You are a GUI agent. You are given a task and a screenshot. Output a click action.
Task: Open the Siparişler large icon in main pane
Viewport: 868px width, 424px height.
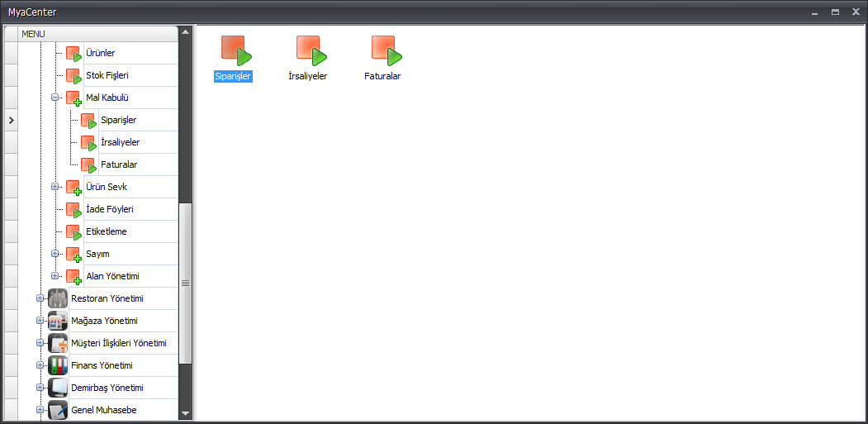[236, 51]
